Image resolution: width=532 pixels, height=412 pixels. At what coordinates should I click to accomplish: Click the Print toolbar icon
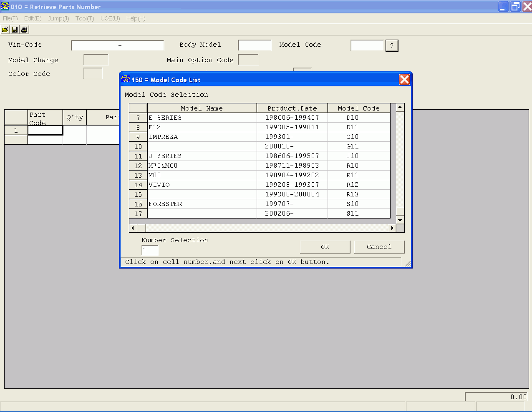coord(24,30)
